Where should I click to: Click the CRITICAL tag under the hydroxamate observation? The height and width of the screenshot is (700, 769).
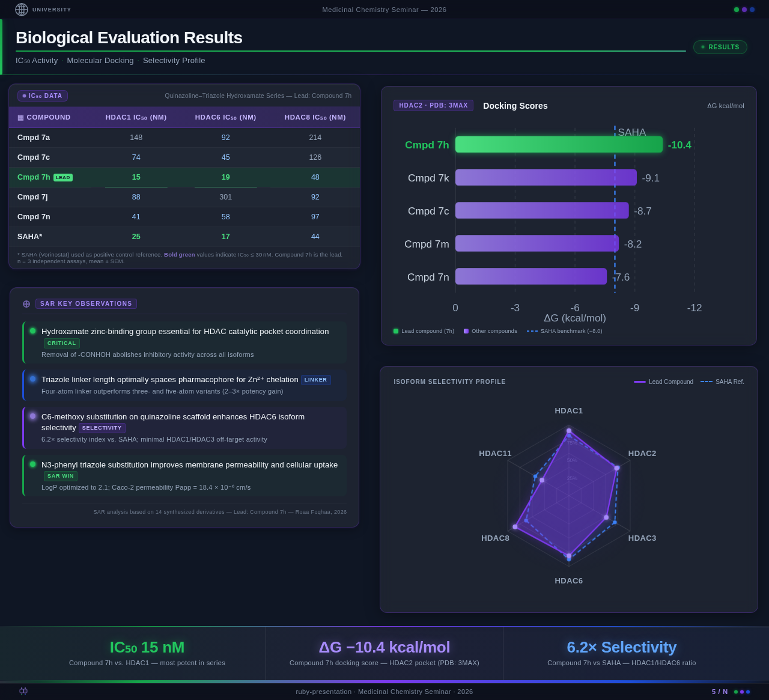pyautogui.click(x=61, y=343)
